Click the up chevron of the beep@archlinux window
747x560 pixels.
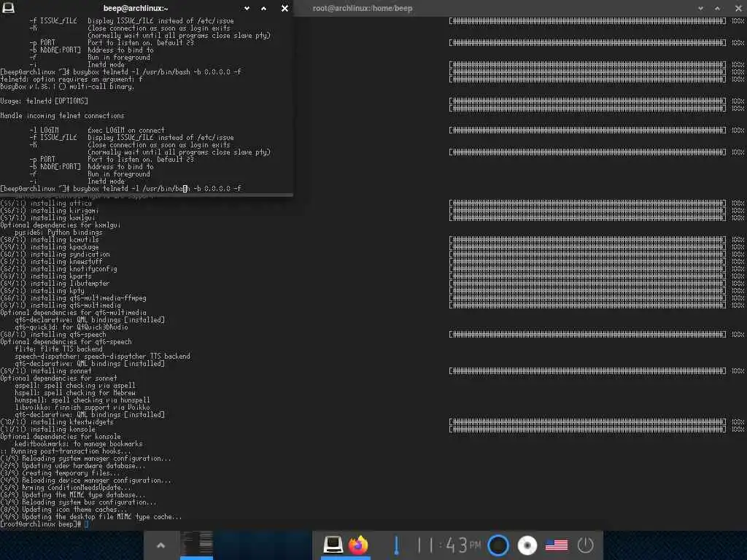tap(263, 8)
